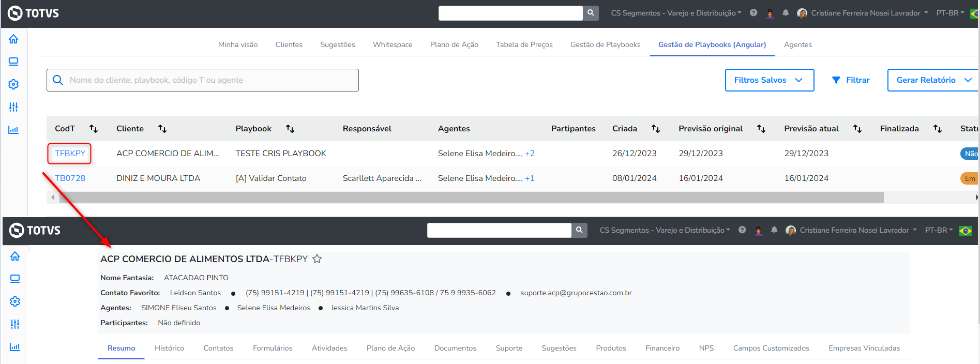Click scrollbar left arrow under table

pyautogui.click(x=53, y=198)
